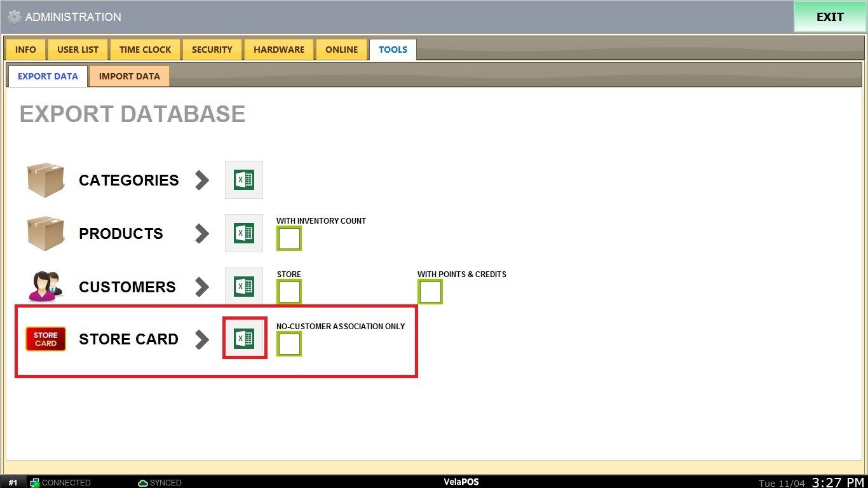This screenshot has height=488, width=868.
Task: Click the Synced cloud status indicator
Action: [159, 483]
